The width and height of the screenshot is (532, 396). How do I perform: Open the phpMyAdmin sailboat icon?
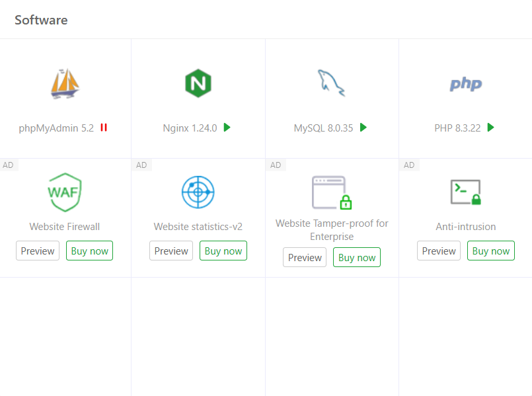pos(65,84)
